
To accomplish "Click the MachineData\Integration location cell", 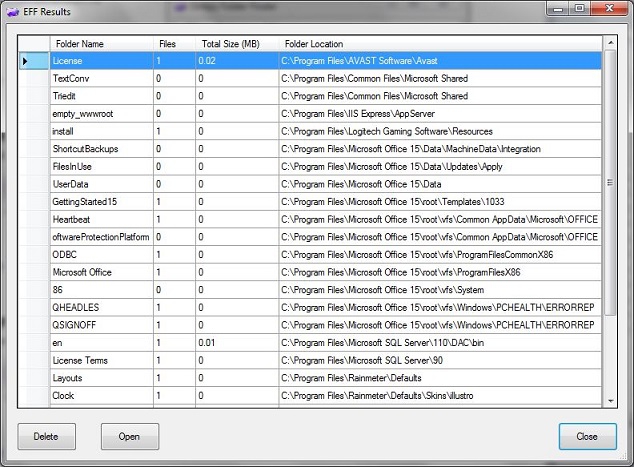I will pos(440,149).
